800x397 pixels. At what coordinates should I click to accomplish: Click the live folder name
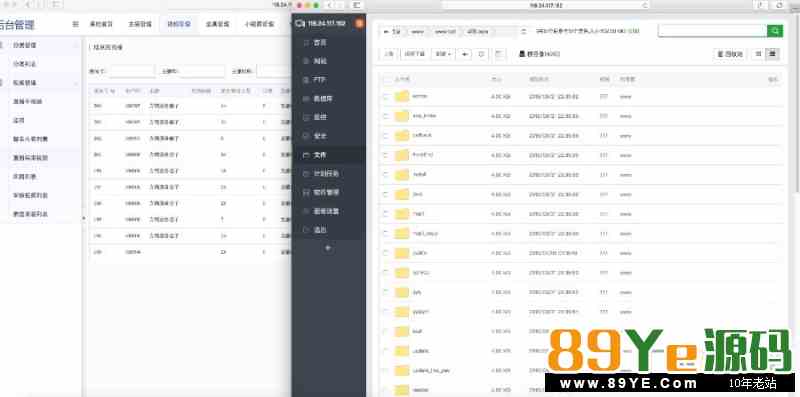click(x=417, y=194)
